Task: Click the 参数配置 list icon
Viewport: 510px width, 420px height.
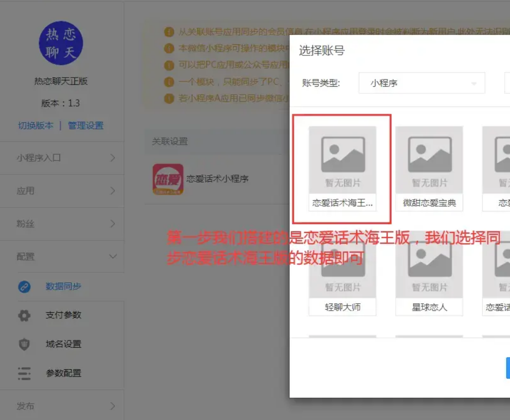Action: 24,373
